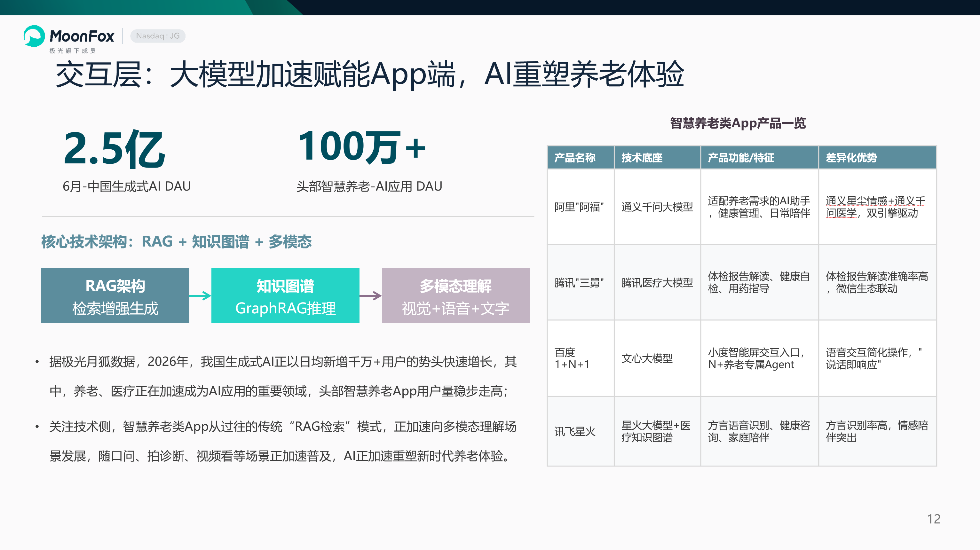Click the 100万+ statistic figure
The image size is (980, 550).
(361, 146)
